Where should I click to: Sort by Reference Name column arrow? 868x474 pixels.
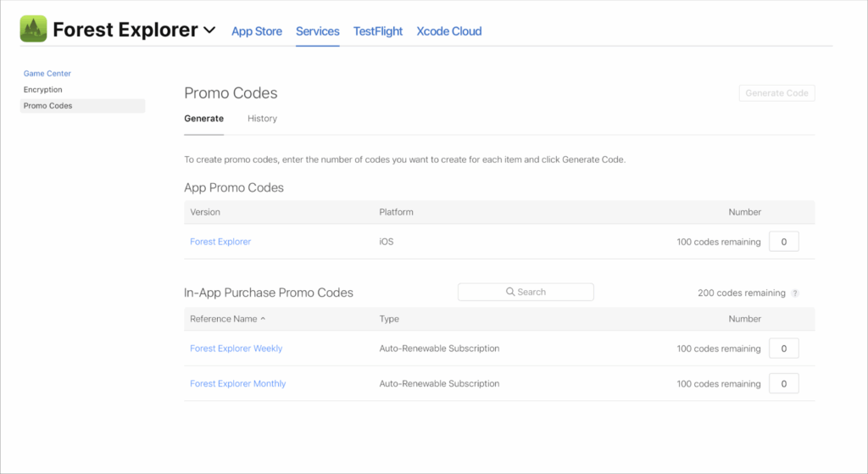(263, 319)
